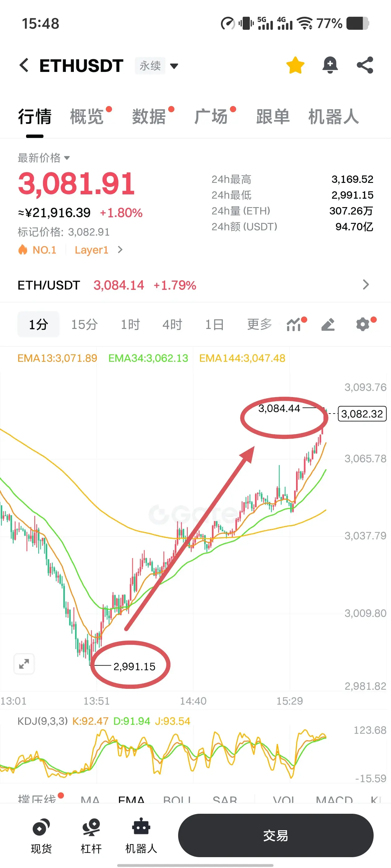Select the drawing pencil tool
This screenshot has width=391, height=868.
click(x=328, y=325)
